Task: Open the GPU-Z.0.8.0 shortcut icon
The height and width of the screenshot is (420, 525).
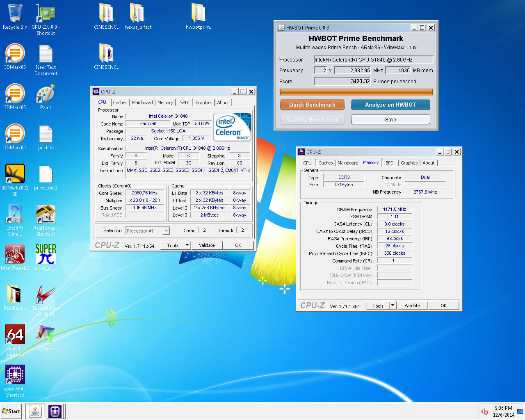Action: click(46, 19)
